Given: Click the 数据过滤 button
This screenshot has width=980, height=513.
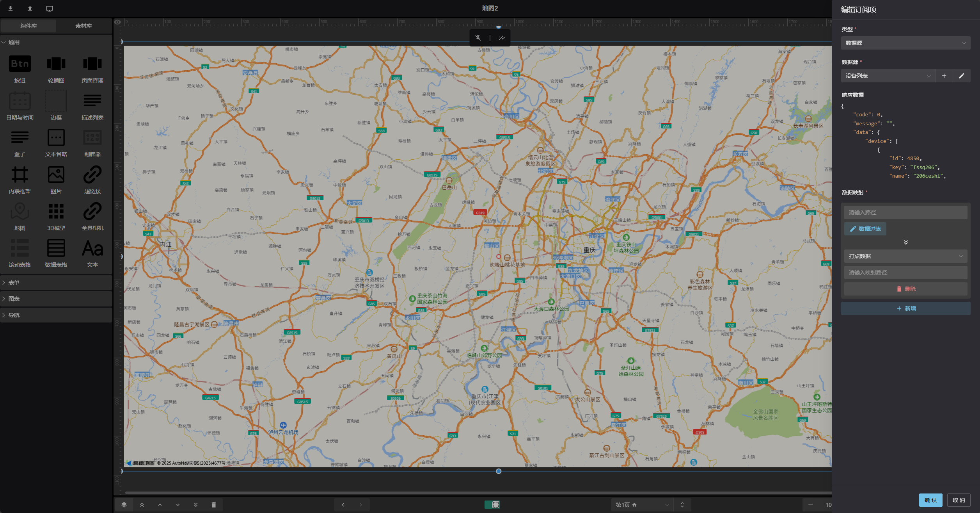Looking at the screenshot, I should point(865,229).
